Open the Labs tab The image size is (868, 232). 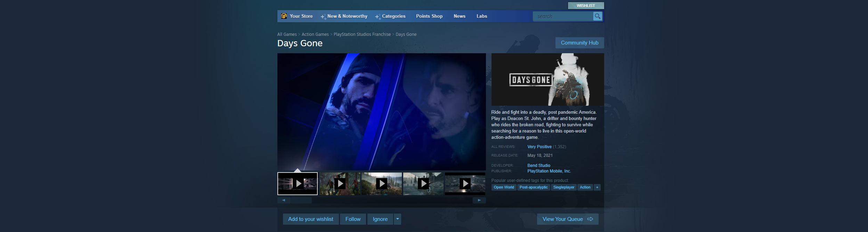[482, 16]
